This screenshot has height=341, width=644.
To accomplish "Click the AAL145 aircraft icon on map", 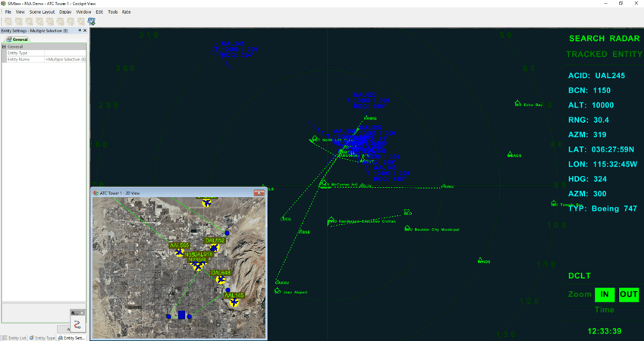I will 234,302.
